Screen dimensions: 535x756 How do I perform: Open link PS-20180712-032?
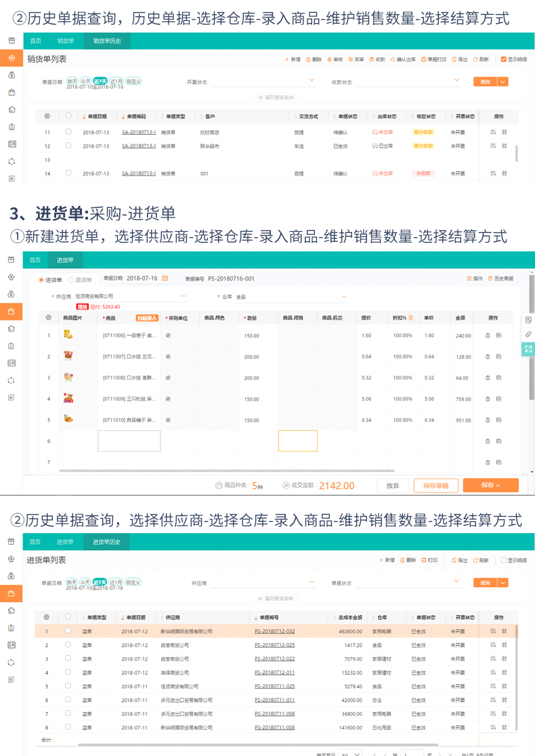coord(275,631)
